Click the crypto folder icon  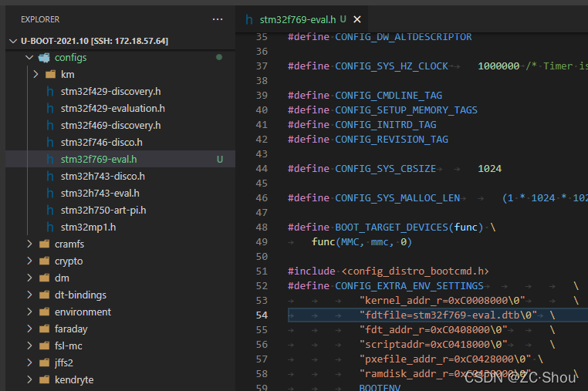[x=44, y=261]
